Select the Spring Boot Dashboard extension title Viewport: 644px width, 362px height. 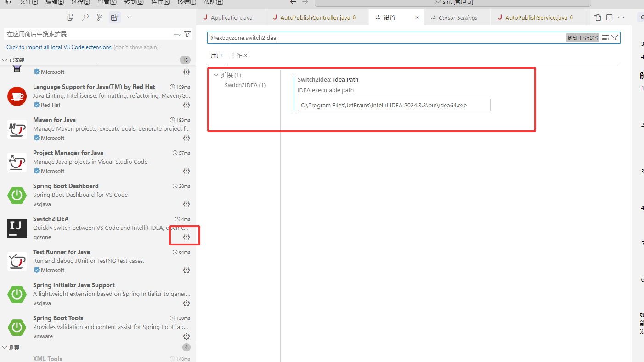pyautogui.click(x=66, y=186)
